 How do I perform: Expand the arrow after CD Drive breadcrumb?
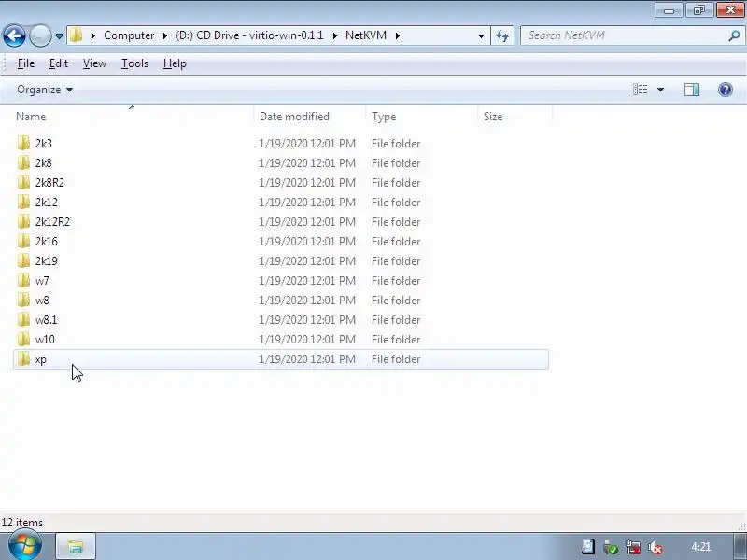click(335, 35)
